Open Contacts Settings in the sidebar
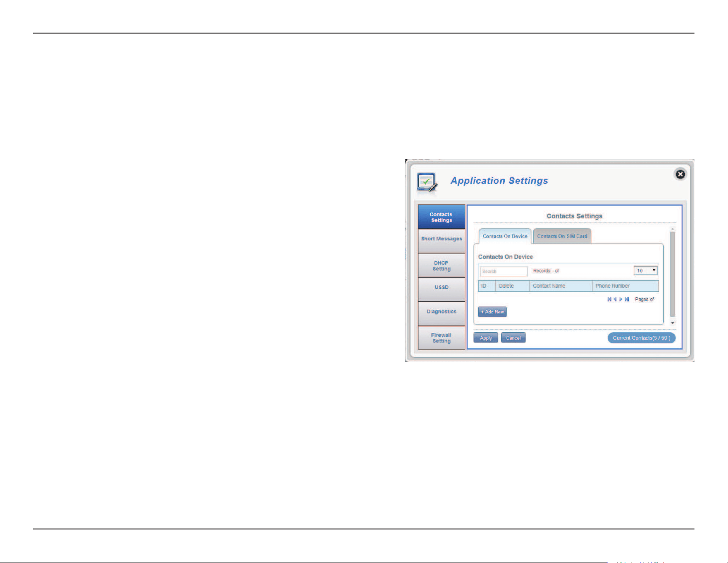The width and height of the screenshot is (728, 563). click(x=441, y=217)
